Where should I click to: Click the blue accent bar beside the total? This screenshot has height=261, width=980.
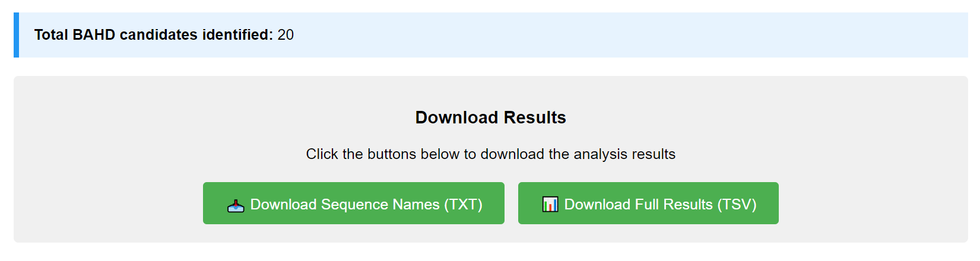17,35
